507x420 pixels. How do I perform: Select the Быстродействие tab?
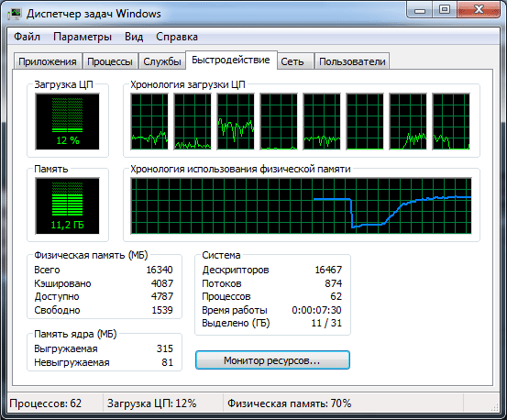pos(231,60)
